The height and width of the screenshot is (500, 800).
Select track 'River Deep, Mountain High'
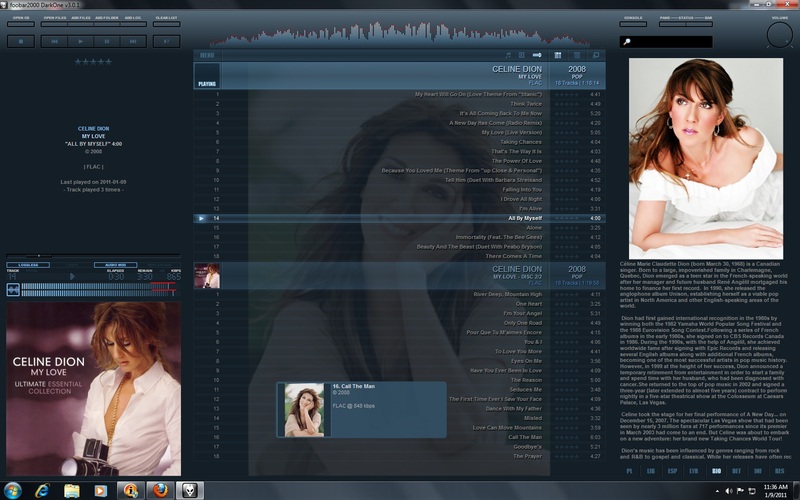pyautogui.click(x=399, y=294)
